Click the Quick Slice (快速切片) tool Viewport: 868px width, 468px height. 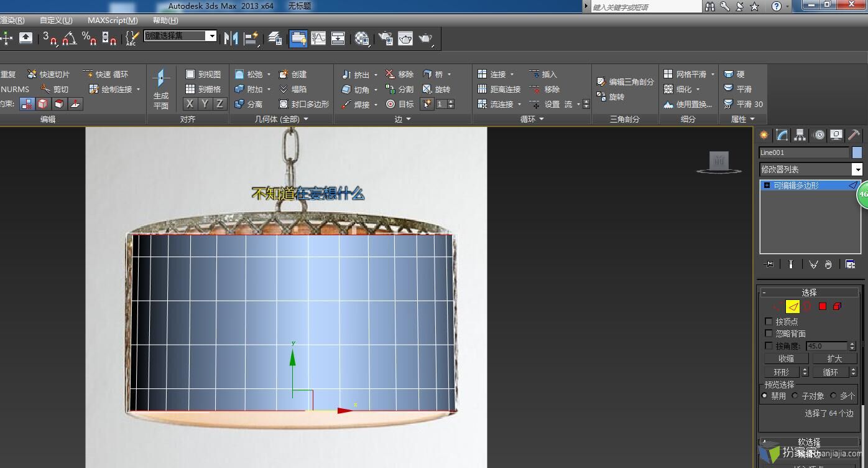pyautogui.click(x=49, y=74)
